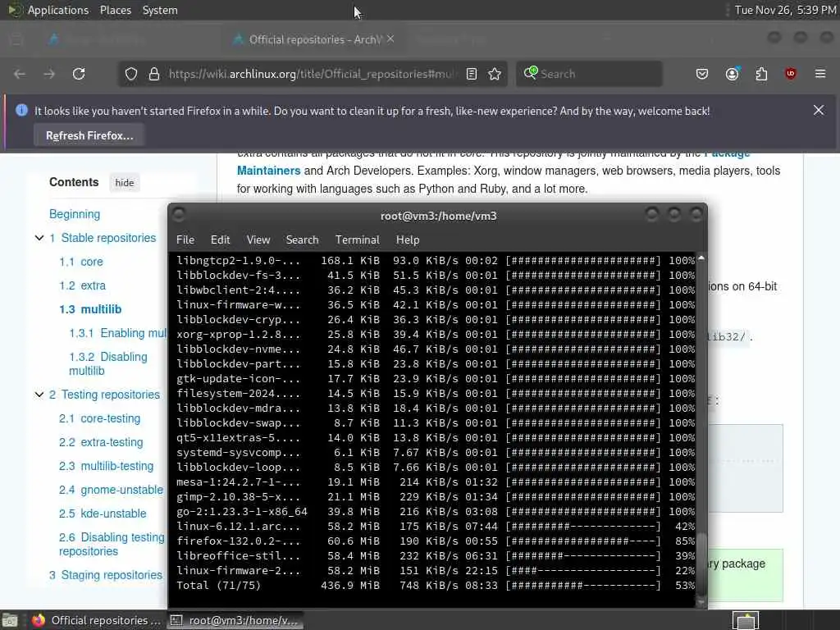Dismiss the Refresh Firefox notification bar
Viewport: 840px width, 630px height.
coord(819,110)
